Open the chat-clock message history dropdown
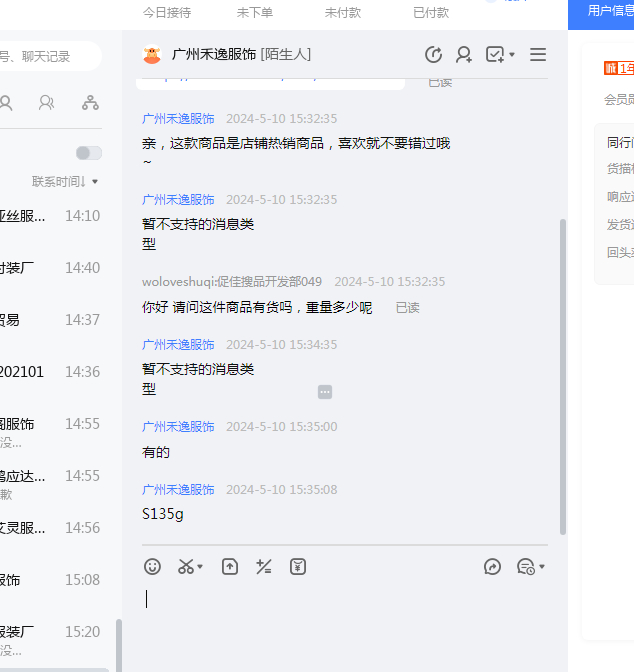Image resolution: width=634 pixels, height=672 pixels. [530, 567]
